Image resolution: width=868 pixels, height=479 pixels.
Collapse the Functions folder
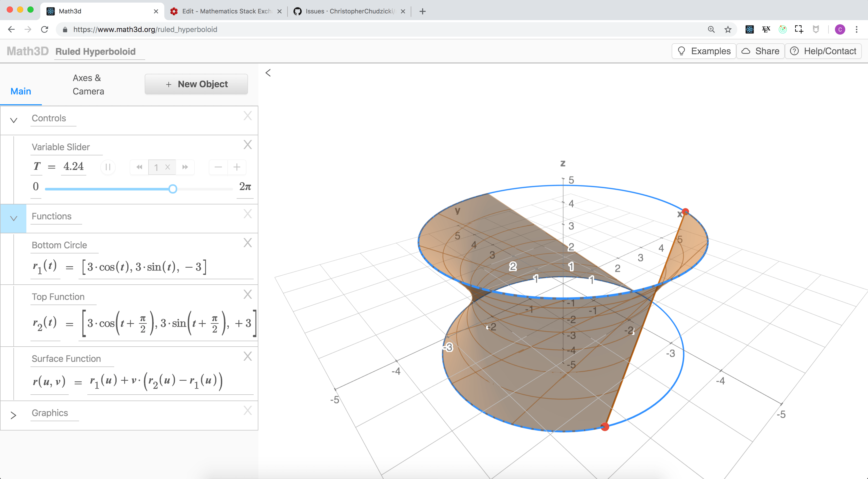[13, 218]
